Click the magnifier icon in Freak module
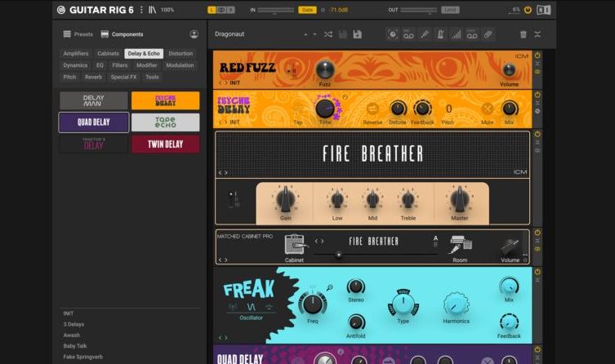The width and height of the screenshot is (615, 364). point(329,287)
